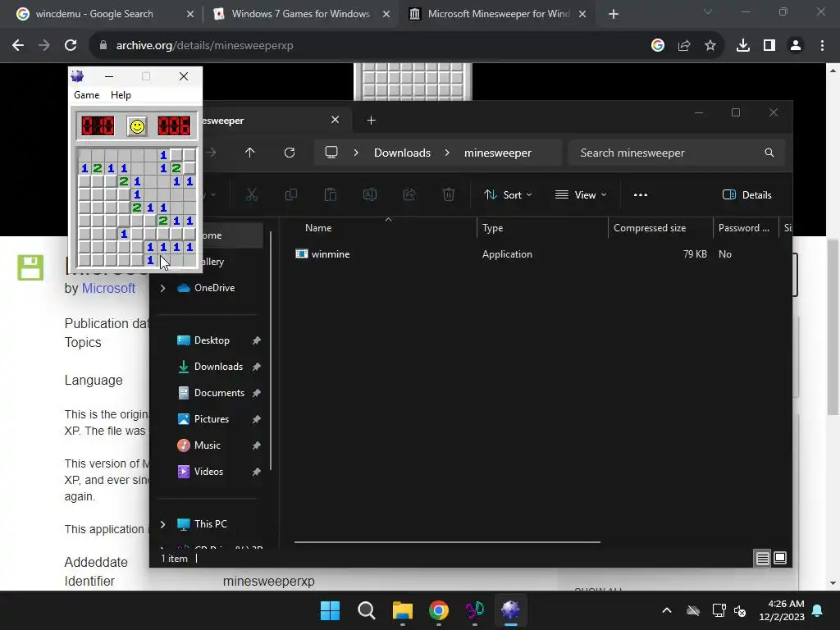840x630 pixels.
Task: Bookmark this page with the star icon
Action: [710, 46]
